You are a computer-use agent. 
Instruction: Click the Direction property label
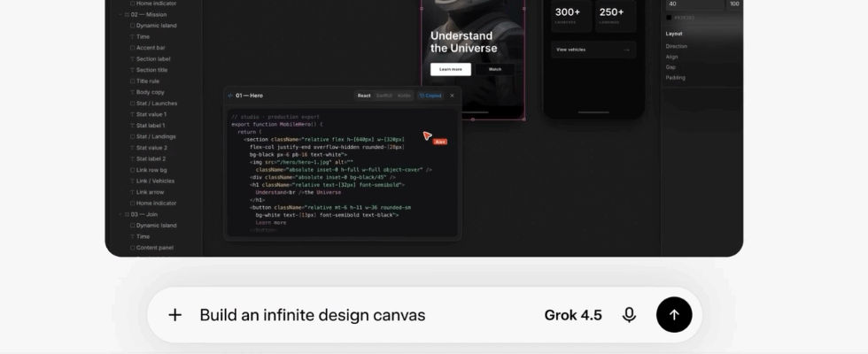pyautogui.click(x=676, y=46)
